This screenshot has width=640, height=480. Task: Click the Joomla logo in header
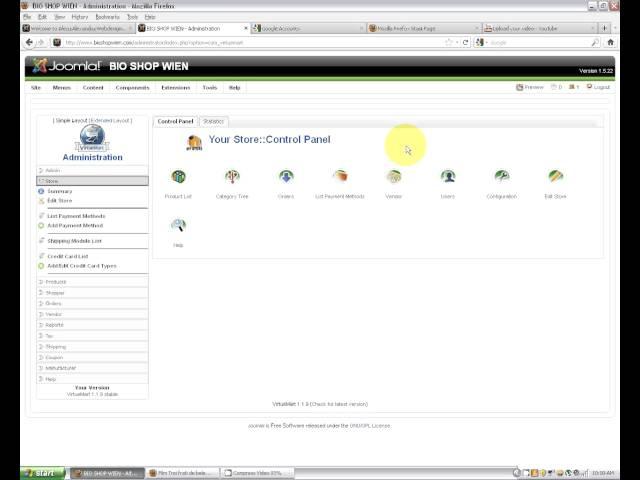[66, 66]
